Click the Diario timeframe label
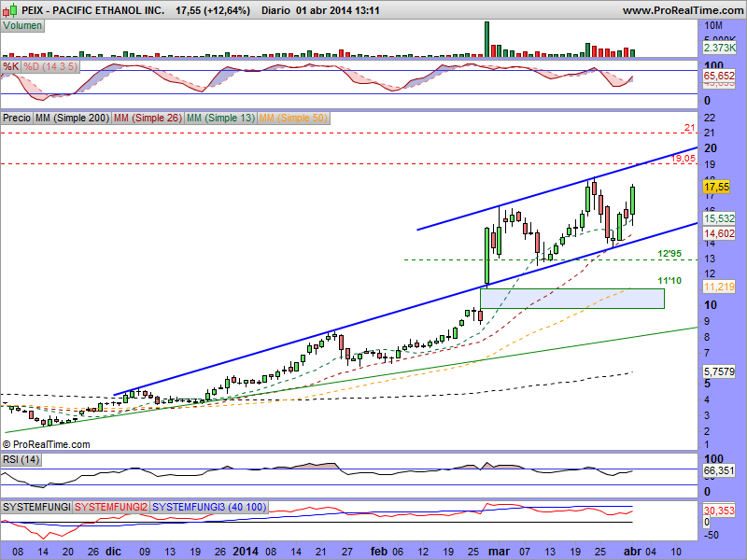Viewport: 747px width, 560px height. pyautogui.click(x=275, y=10)
